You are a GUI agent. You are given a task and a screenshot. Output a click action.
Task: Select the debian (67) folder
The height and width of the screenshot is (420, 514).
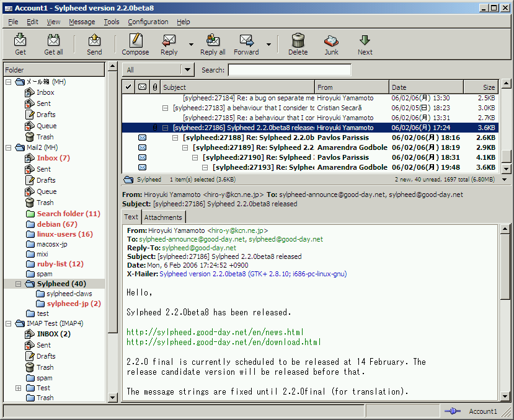(x=57, y=224)
